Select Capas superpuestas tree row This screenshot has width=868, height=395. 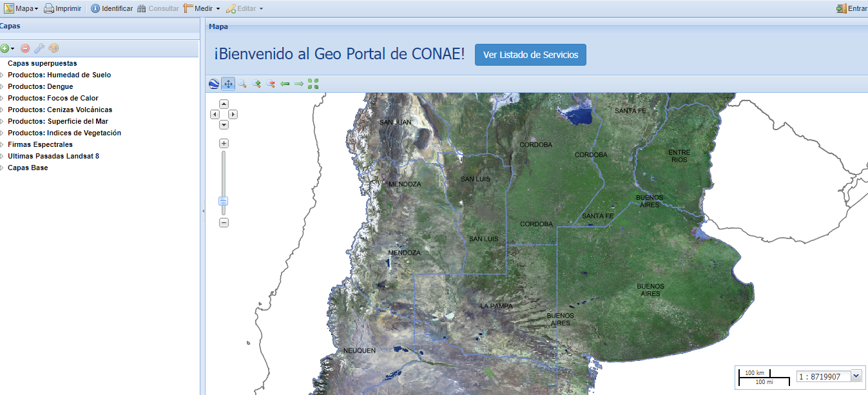[99, 63]
